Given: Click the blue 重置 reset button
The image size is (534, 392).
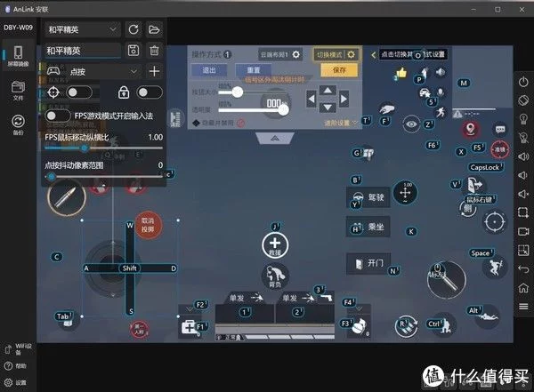Looking at the screenshot, I should pyautogui.click(x=253, y=70).
